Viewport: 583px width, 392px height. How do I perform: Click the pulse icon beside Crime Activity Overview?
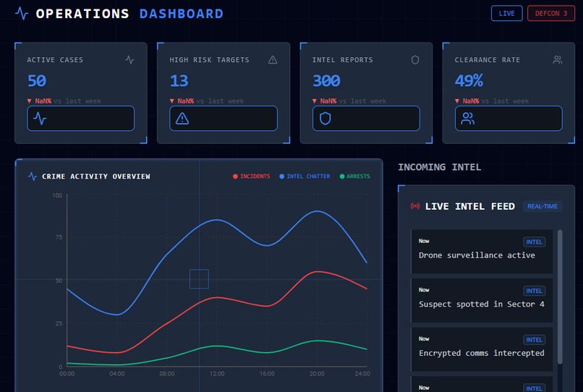point(33,176)
